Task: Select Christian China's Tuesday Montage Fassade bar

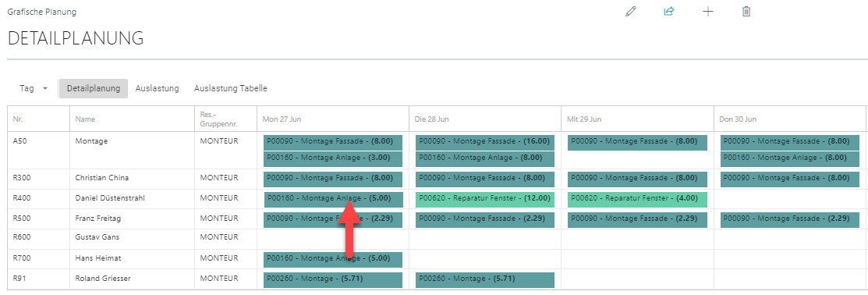Action: click(x=485, y=179)
